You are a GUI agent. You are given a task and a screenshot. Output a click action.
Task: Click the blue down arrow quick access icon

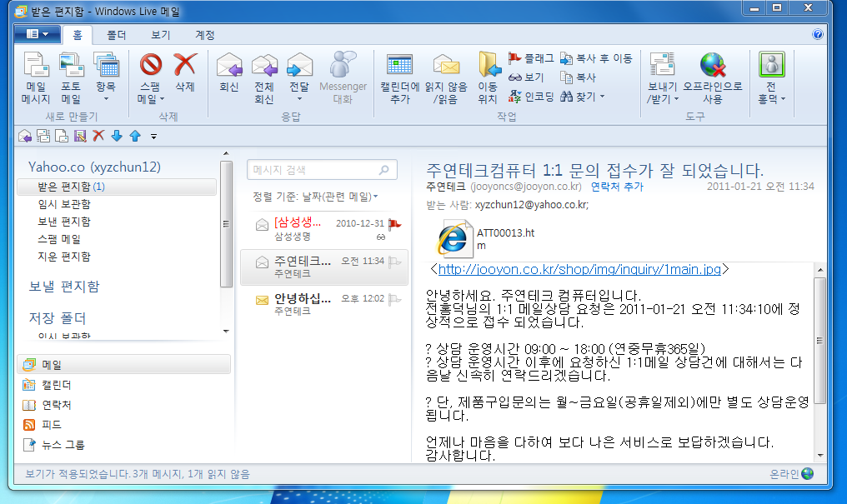coord(117,136)
